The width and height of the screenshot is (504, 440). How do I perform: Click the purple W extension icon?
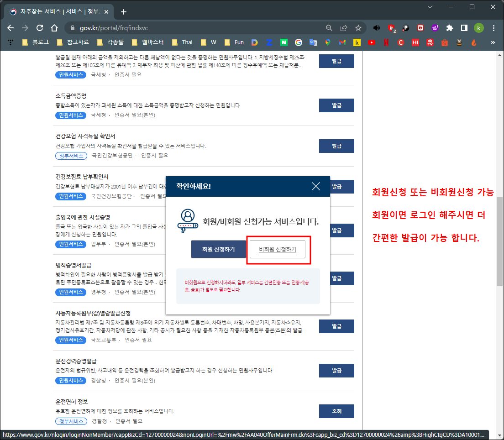click(434, 28)
